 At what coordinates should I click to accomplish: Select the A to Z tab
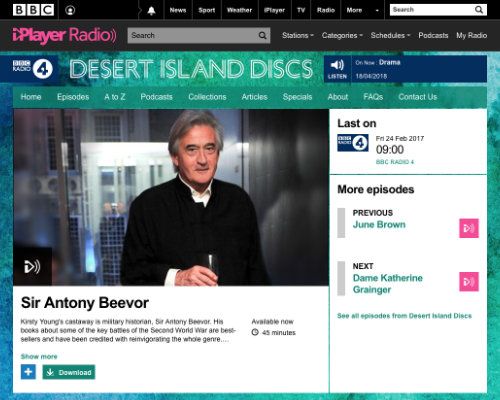click(115, 97)
